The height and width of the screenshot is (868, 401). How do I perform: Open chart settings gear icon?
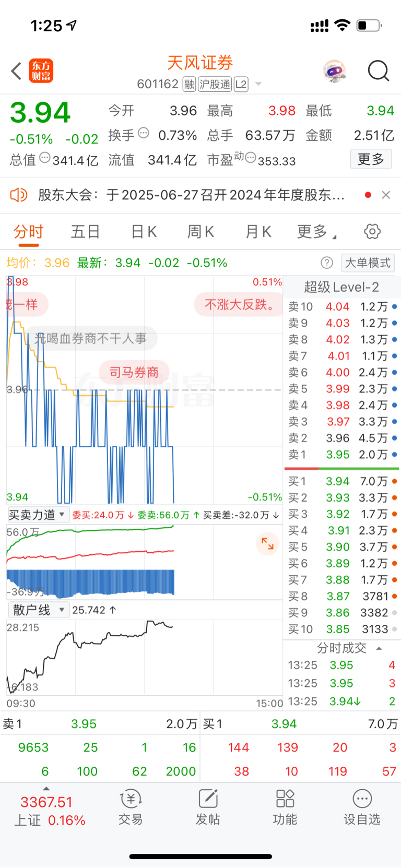pos(372,231)
